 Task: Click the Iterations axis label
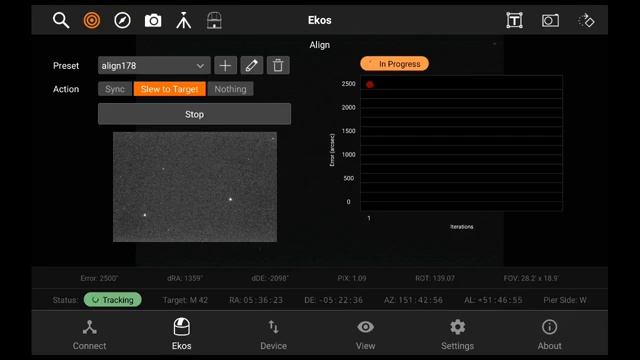(x=462, y=227)
